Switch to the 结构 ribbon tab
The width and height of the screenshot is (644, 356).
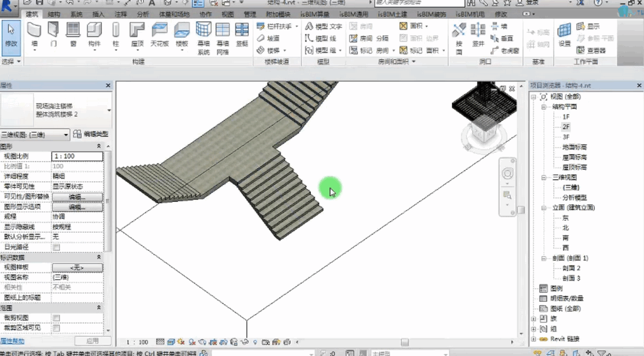54,14
